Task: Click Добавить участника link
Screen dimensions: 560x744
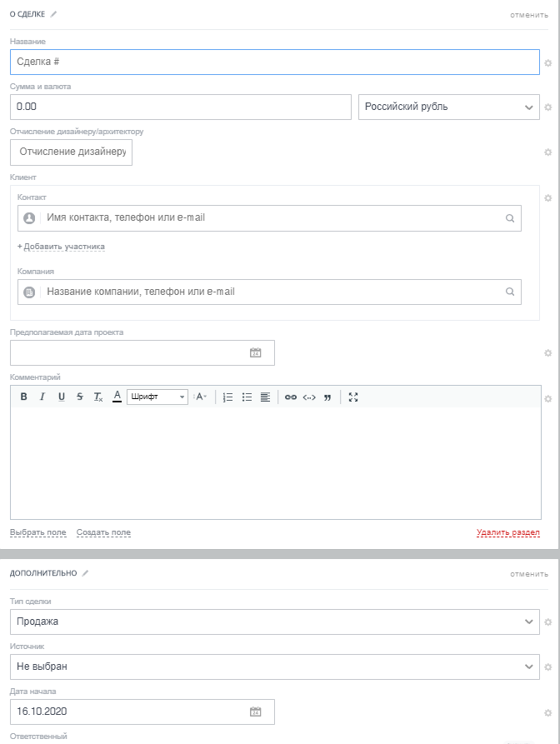Action: click(61, 247)
